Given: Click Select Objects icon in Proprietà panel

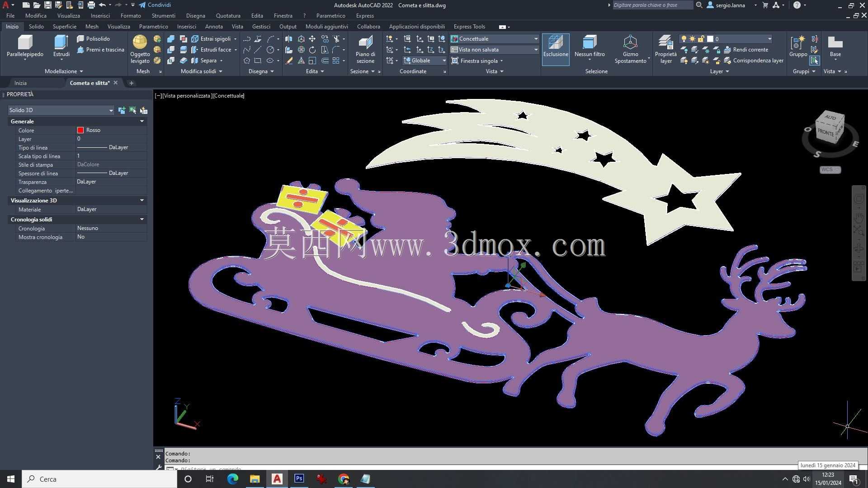Looking at the screenshot, I should coord(132,110).
